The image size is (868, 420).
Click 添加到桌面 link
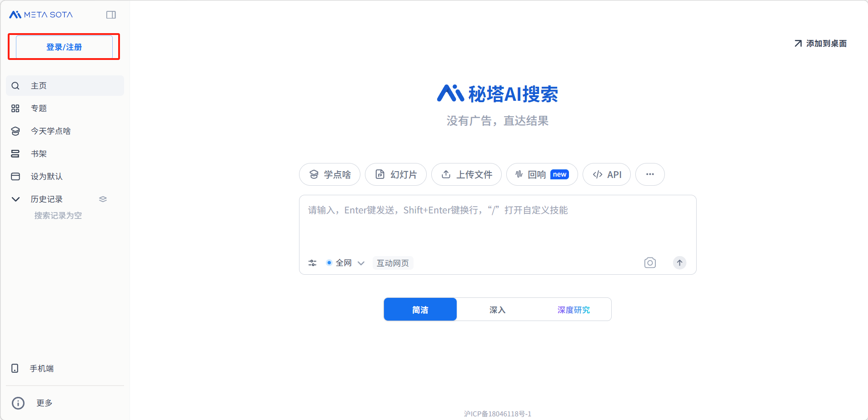(821, 44)
